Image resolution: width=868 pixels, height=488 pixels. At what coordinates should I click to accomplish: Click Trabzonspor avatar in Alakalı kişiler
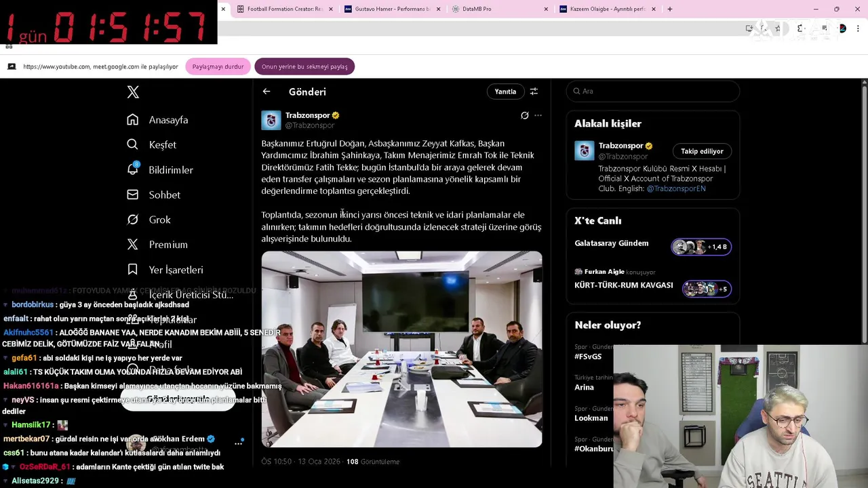[x=585, y=150]
